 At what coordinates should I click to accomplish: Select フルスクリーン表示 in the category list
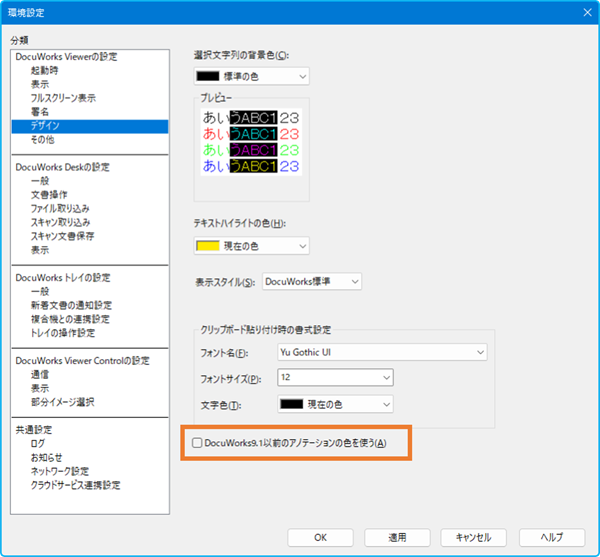click(x=64, y=98)
